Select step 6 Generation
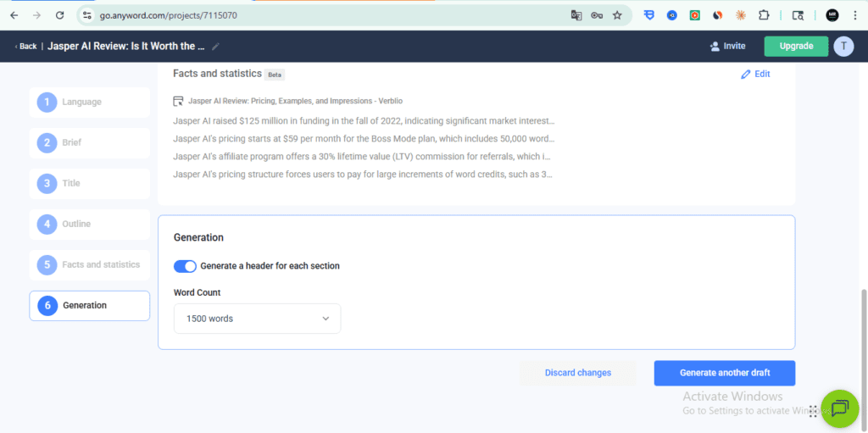 point(90,306)
